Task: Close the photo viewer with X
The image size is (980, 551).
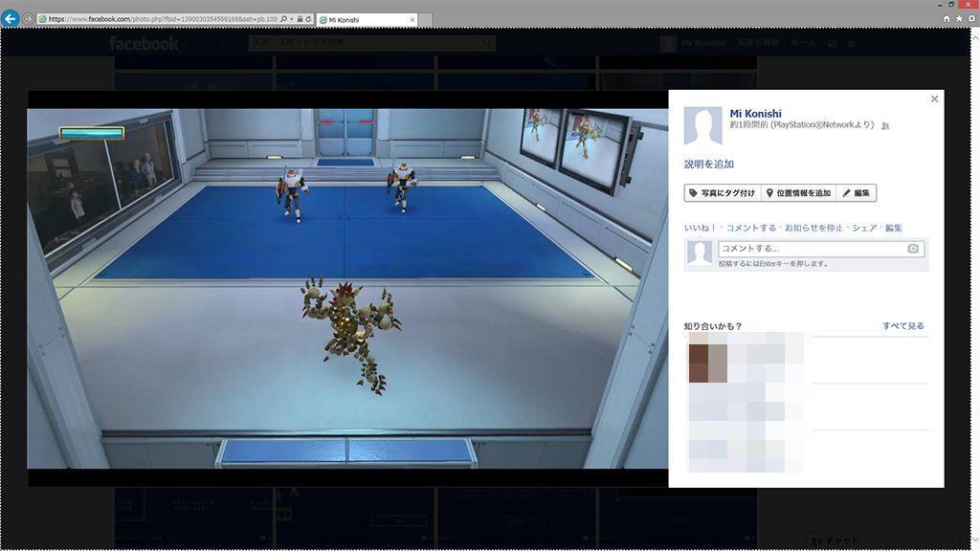Action: pos(934,99)
